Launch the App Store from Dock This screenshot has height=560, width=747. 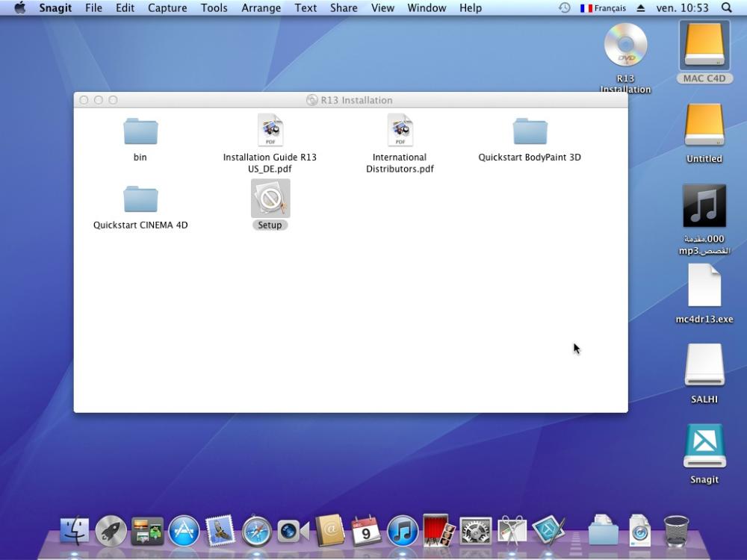pyautogui.click(x=184, y=530)
